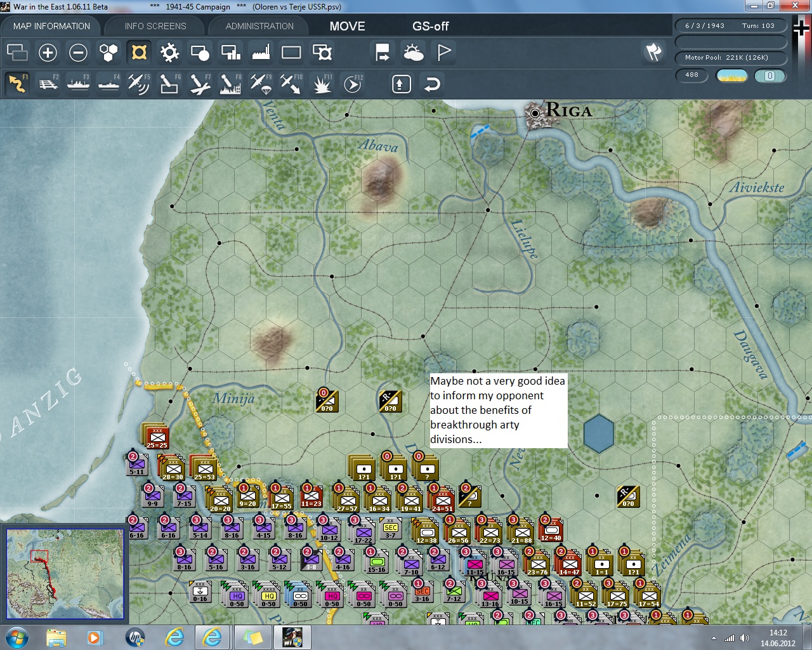Select the red 12=40 armored unit counter
The image size is (812, 650).
(x=551, y=529)
